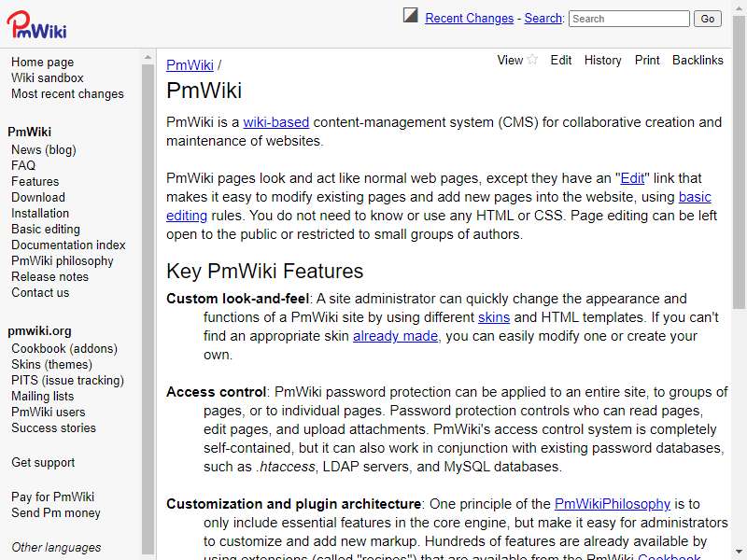
Task: Click the wiki-based link in intro
Action: pos(275,122)
